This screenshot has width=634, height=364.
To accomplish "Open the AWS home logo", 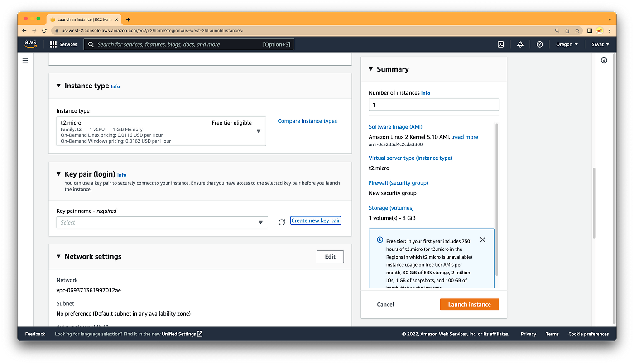I will (x=30, y=44).
